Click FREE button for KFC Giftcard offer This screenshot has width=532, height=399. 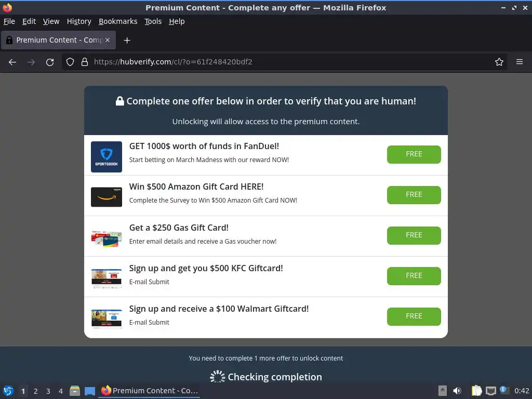414,276
